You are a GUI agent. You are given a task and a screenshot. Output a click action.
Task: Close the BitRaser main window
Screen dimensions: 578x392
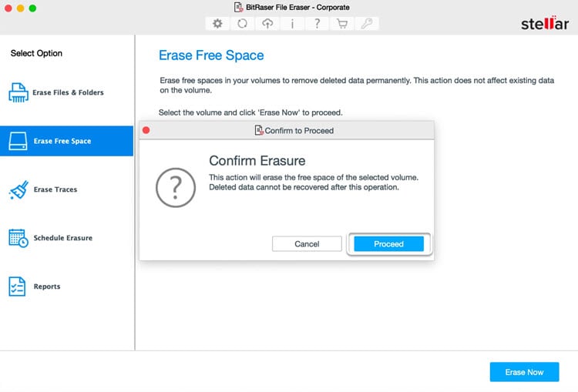pyautogui.click(x=8, y=8)
